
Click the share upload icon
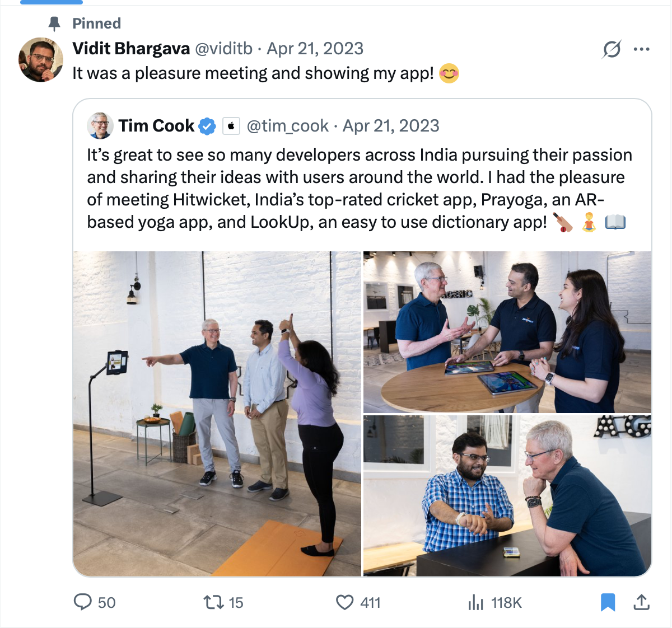point(641,602)
